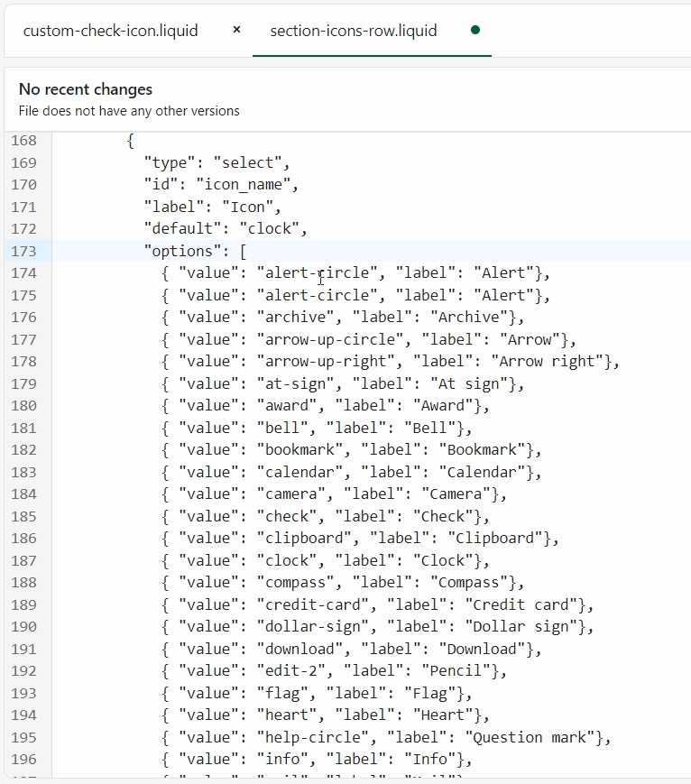Click line number 173 in the gutter

point(24,251)
